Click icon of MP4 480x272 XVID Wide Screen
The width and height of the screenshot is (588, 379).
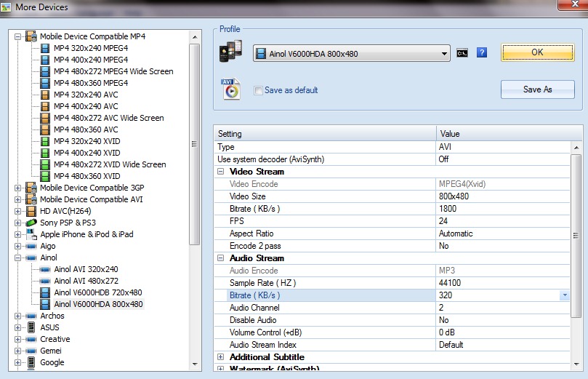click(45, 164)
